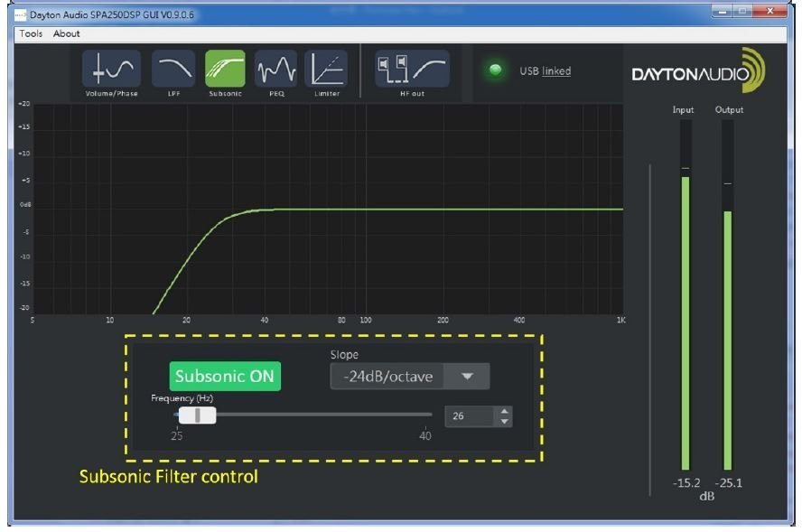Decrease frequency with the down stepper arrow
The image size is (802, 532).
[x=504, y=422]
